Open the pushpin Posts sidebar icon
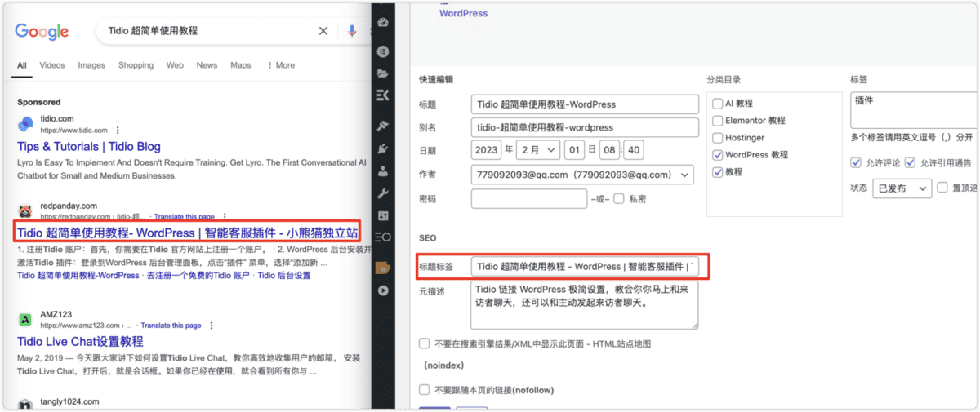 coord(383,126)
